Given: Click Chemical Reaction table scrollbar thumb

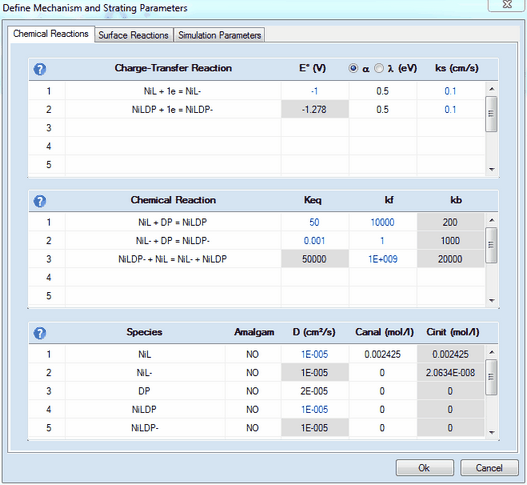Looking at the screenshot, I should [x=491, y=245].
